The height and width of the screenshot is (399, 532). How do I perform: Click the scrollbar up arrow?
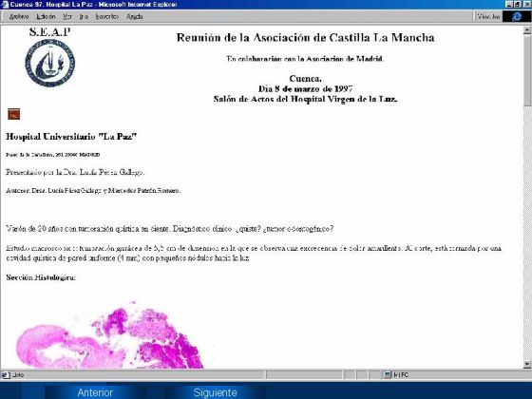pyautogui.click(x=527, y=30)
